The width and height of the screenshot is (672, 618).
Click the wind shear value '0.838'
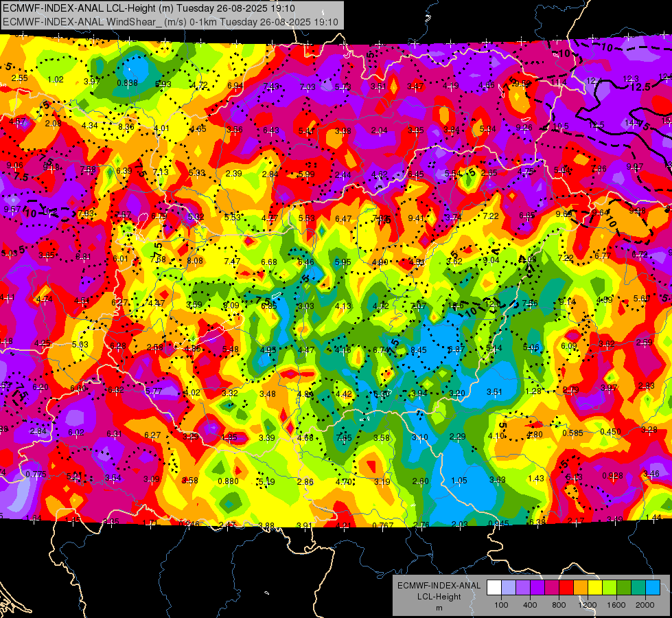click(x=127, y=83)
